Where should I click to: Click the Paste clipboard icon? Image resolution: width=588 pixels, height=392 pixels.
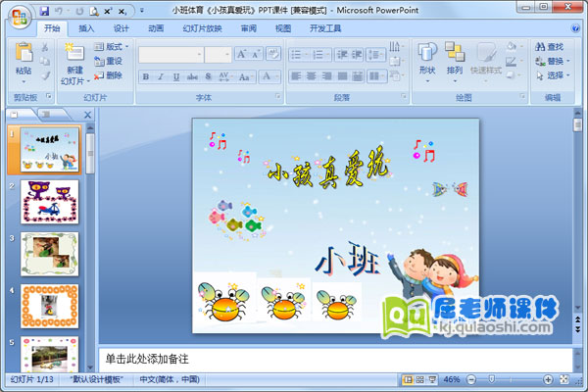pos(24,52)
